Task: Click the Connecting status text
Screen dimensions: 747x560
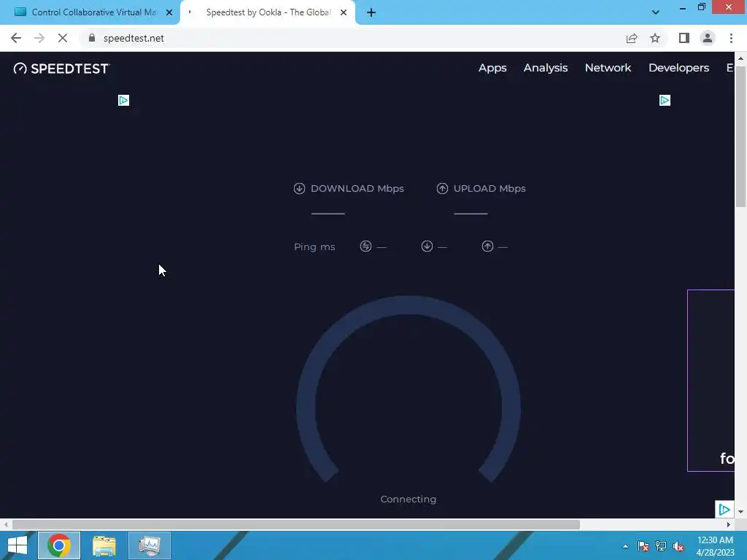Action: [x=409, y=499]
